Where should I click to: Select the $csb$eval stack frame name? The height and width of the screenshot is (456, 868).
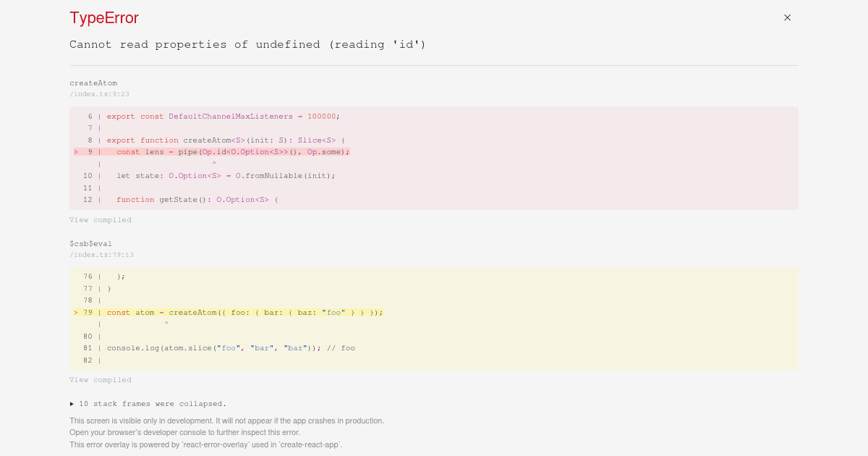point(90,244)
